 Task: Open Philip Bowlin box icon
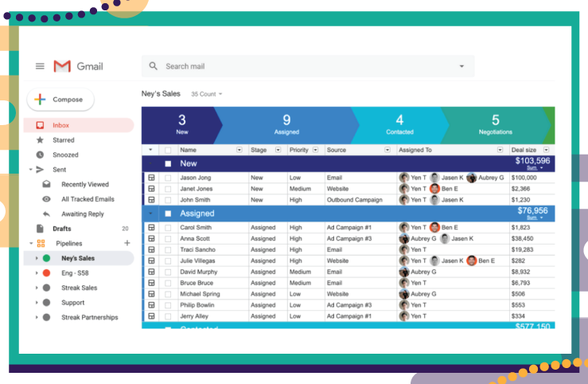[x=151, y=305]
